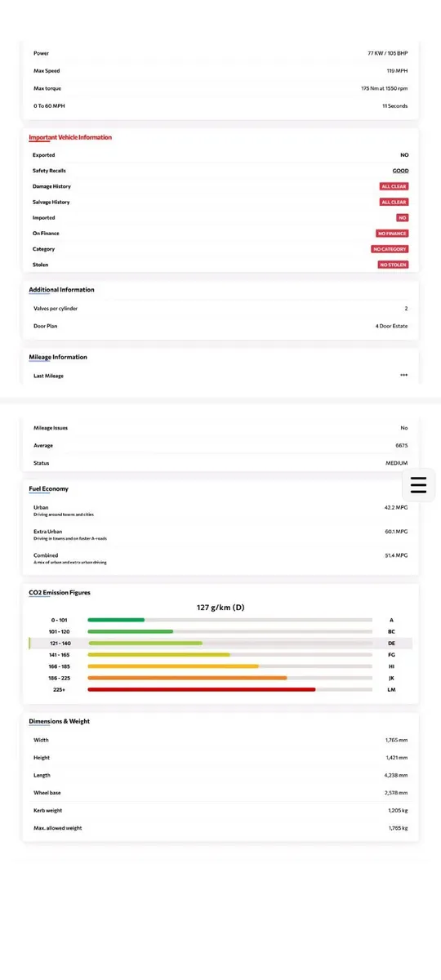
Task: Click the 1,421 mm height value
Action: [x=397, y=758]
